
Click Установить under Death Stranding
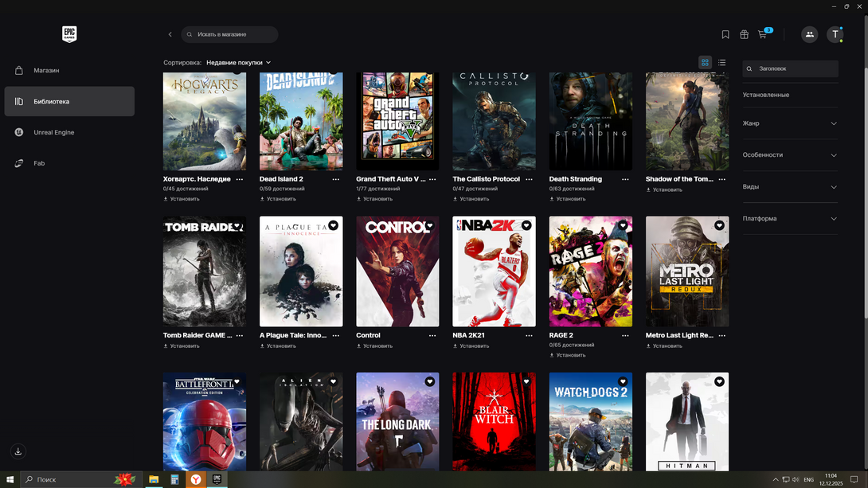click(x=570, y=199)
